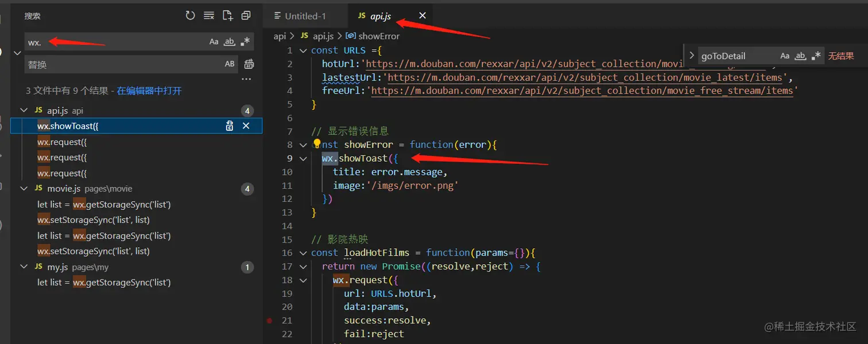Dismiss the wx.showToast search result
Image resolution: width=868 pixels, height=344 pixels.
pos(246,126)
